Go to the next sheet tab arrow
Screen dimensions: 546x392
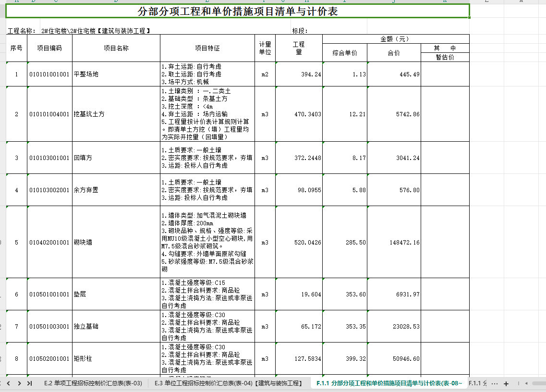pyautogui.click(x=19, y=383)
